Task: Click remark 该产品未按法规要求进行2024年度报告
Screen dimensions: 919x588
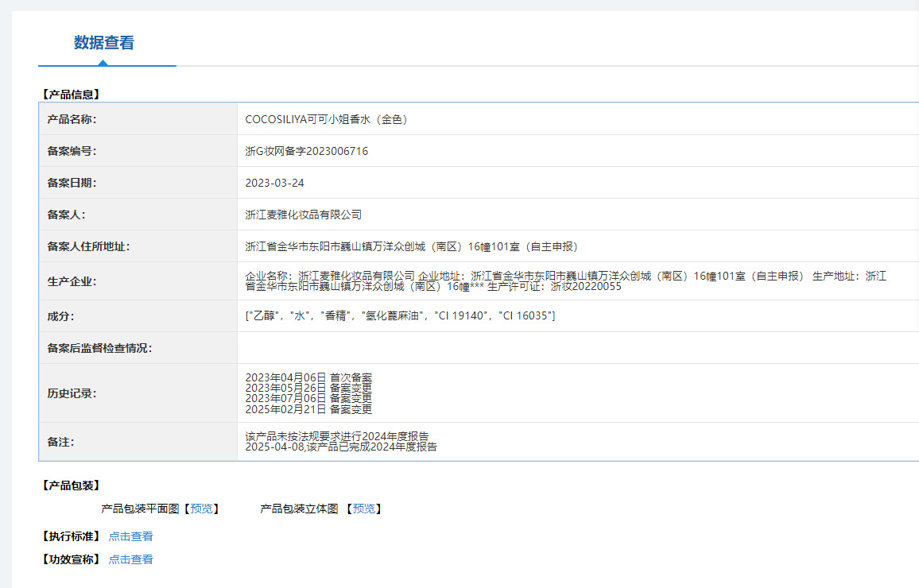Action: (x=337, y=436)
